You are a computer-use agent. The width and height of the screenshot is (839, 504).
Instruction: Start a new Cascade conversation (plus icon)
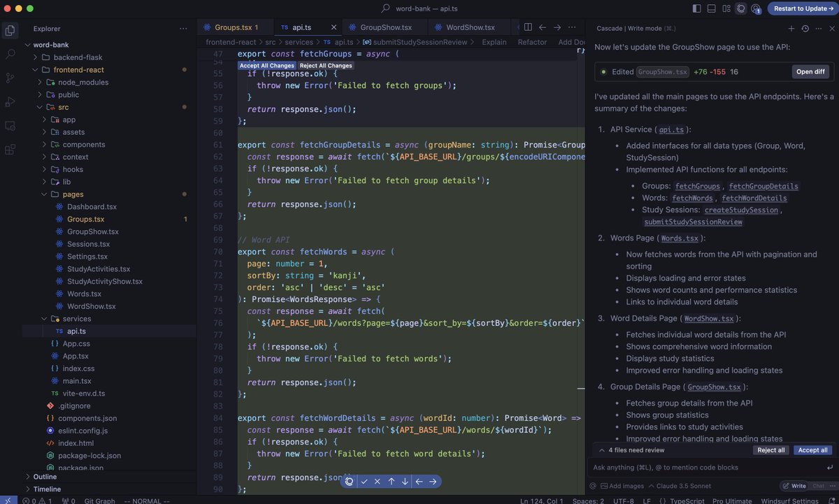(791, 29)
